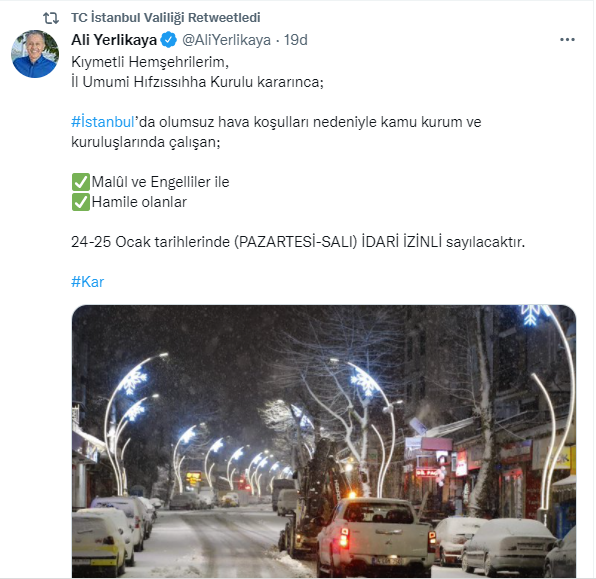The width and height of the screenshot is (596, 579).
Task: Click the blue verified badge beside Ali Yerlikaya
Action: pyautogui.click(x=169, y=40)
